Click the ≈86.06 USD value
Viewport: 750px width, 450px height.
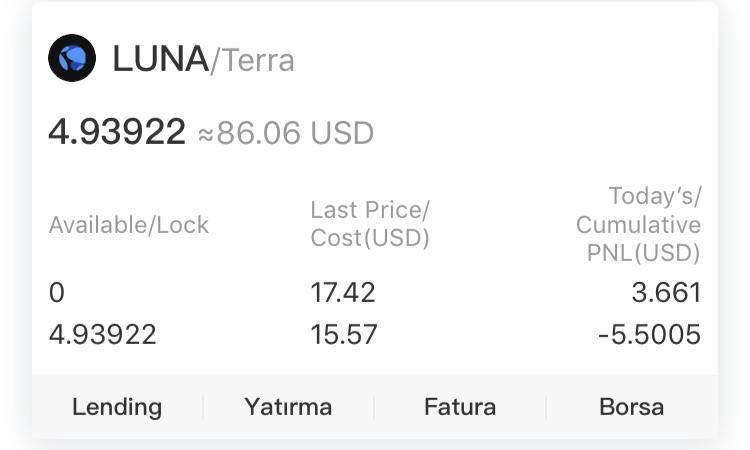286,133
